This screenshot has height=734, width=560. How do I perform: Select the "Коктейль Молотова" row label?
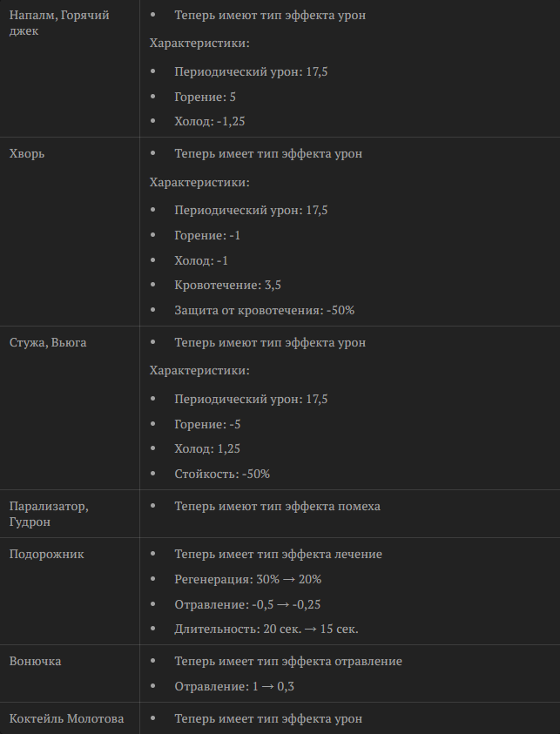66,718
